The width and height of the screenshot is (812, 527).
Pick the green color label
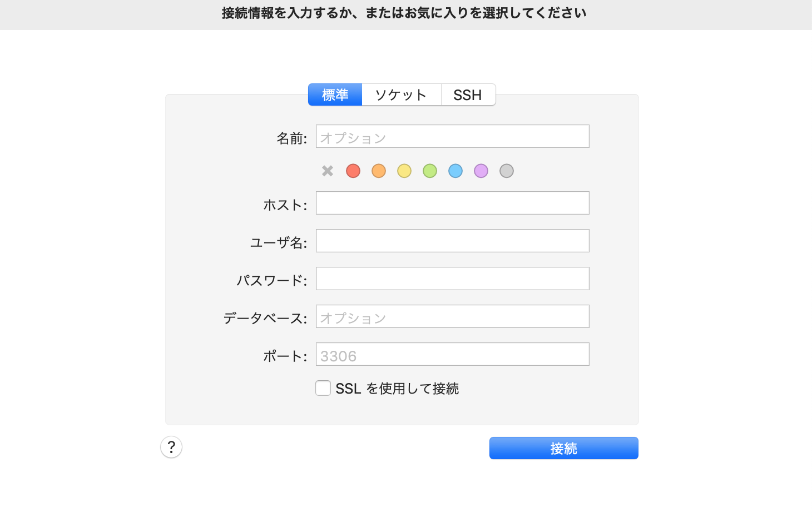coord(430,171)
